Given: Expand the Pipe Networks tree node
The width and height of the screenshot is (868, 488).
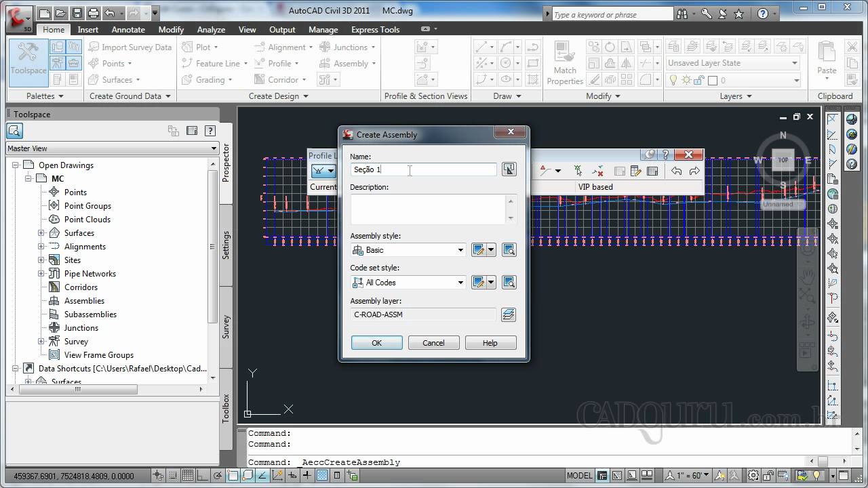Looking at the screenshot, I should (41, 274).
